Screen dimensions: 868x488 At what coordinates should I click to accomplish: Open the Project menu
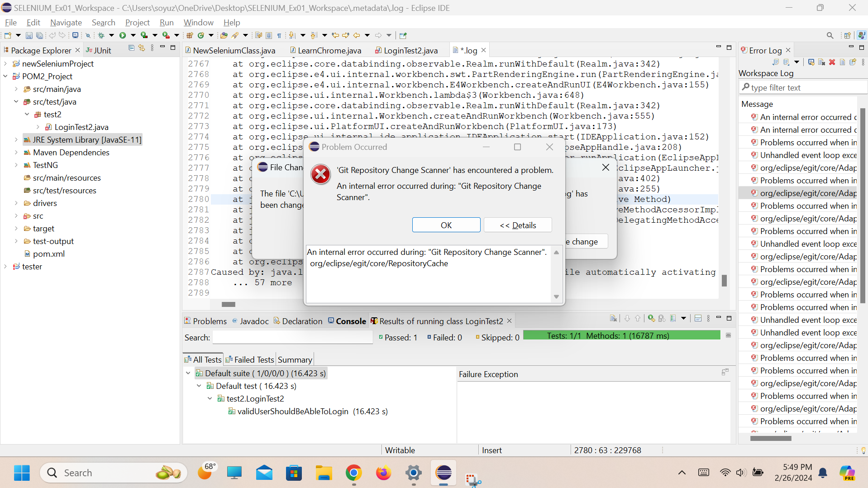coord(137,22)
